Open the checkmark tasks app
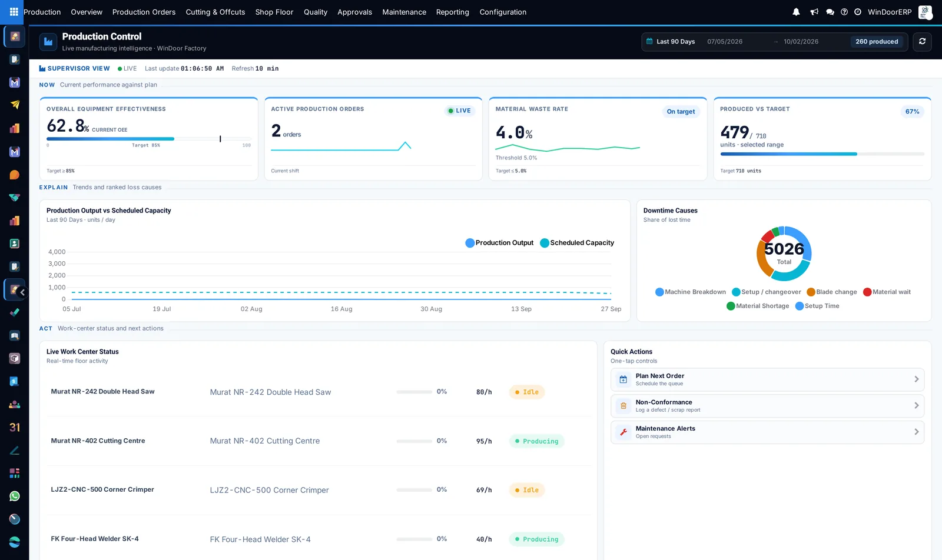The image size is (942, 560). 15,312
